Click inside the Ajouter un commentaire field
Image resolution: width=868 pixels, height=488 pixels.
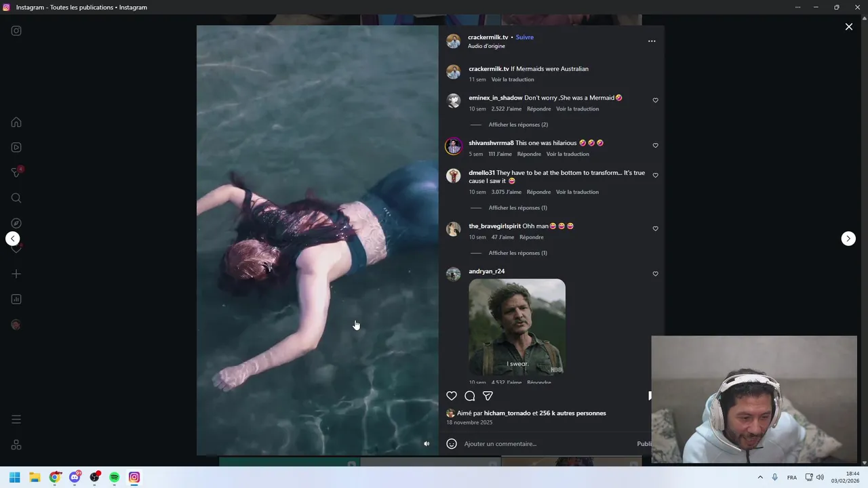[548, 444]
